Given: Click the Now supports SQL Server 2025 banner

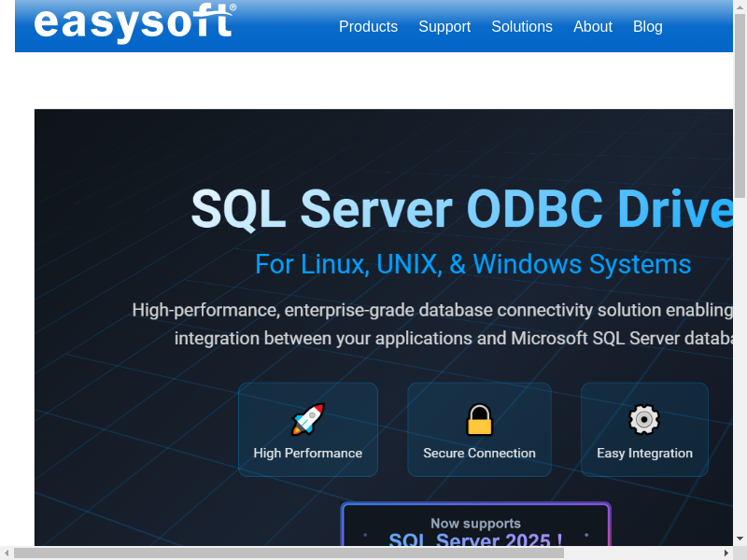Looking at the screenshot, I should click(475, 528).
